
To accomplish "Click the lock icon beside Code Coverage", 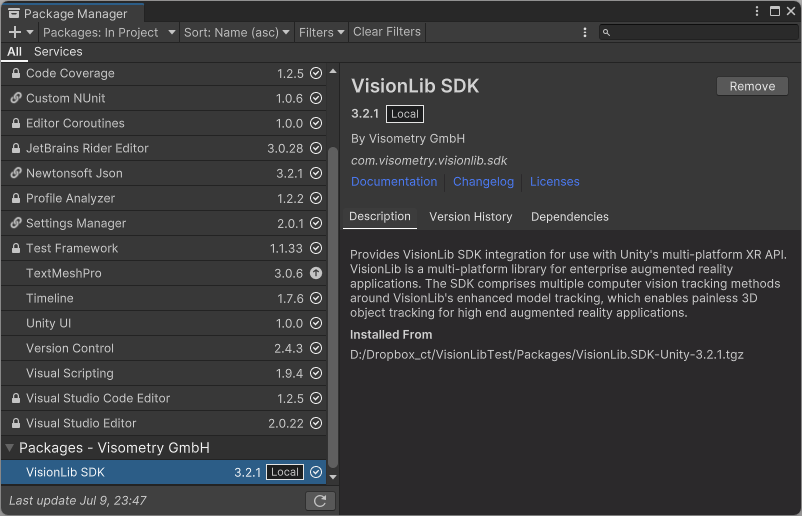I will tap(16, 73).
